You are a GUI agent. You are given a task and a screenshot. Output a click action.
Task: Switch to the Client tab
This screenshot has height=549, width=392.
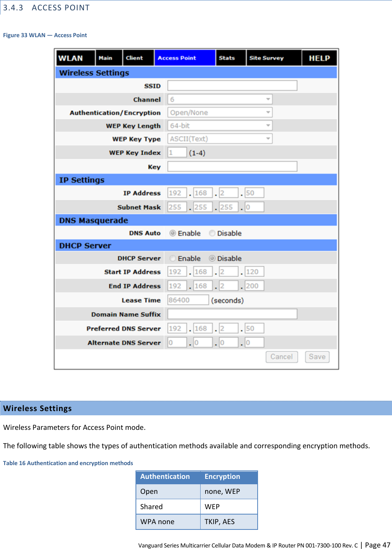[x=138, y=58]
